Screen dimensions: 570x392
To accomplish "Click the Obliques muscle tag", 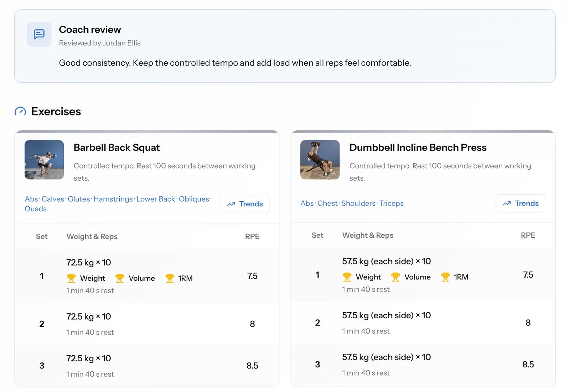I will [x=194, y=199].
